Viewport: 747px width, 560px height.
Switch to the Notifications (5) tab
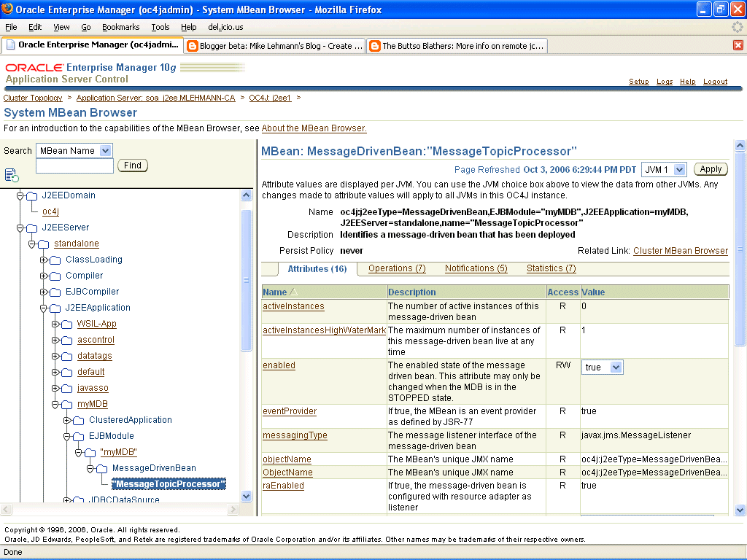[x=476, y=268]
